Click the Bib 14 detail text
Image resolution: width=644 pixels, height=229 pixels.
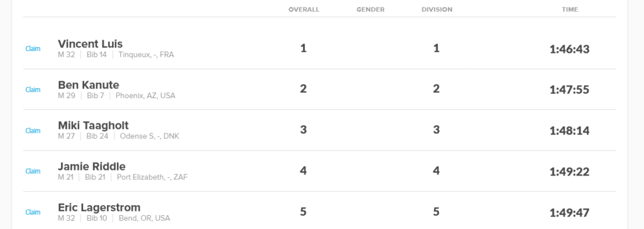tap(96, 55)
